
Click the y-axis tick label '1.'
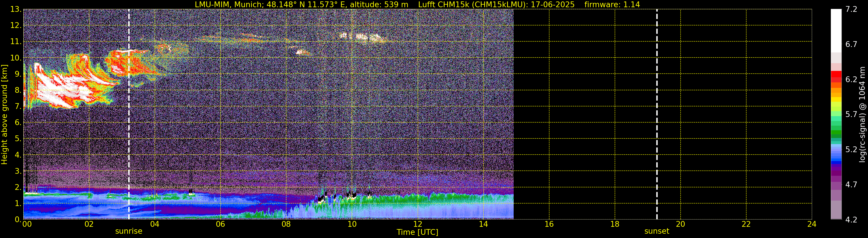(x=18, y=204)
